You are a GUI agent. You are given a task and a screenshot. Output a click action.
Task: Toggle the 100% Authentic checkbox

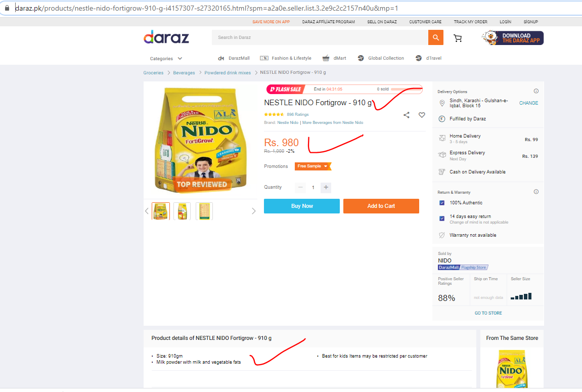[x=442, y=203]
